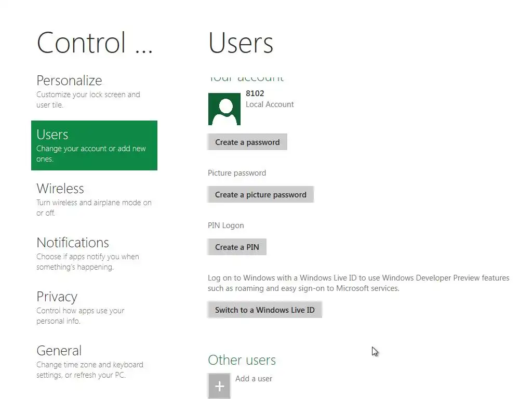Image resolution: width=532 pixels, height=399 pixels.
Task: Click the PIN Logon label
Action: pyautogui.click(x=225, y=225)
